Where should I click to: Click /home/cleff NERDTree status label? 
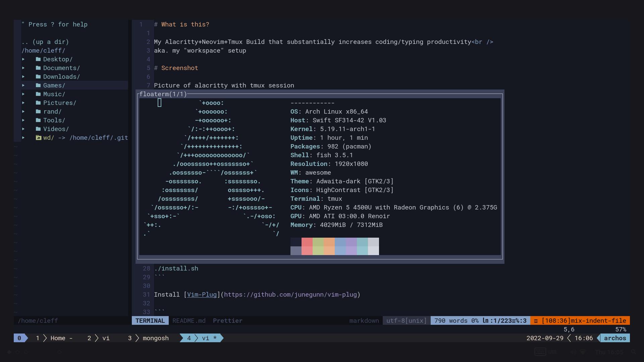[38, 321]
